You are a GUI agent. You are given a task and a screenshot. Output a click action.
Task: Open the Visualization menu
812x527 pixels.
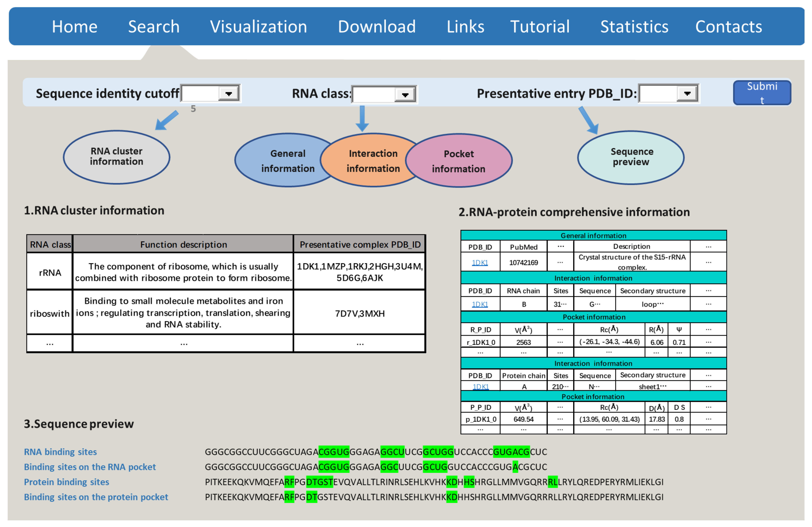pos(258,27)
